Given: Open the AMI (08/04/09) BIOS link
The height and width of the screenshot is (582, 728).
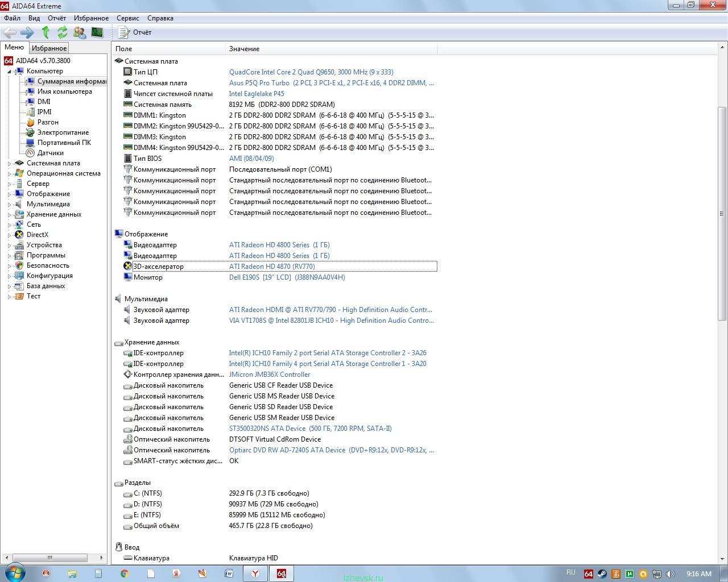Looking at the screenshot, I should pyautogui.click(x=251, y=159).
